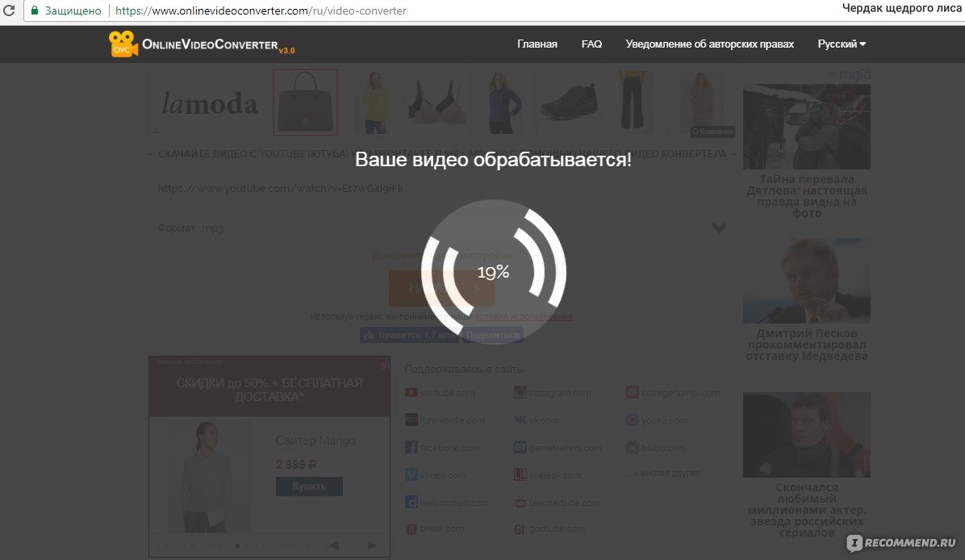The height and width of the screenshot is (560, 965).
Task: Open the black sneaker product thumbnail
Action: point(570,102)
